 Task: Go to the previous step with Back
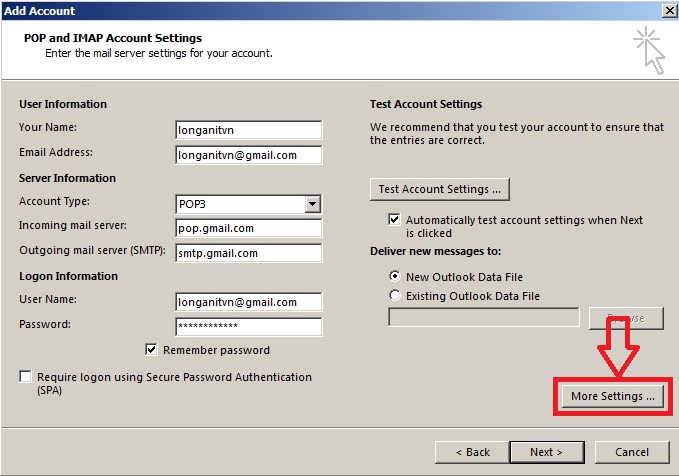pos(472,452)
